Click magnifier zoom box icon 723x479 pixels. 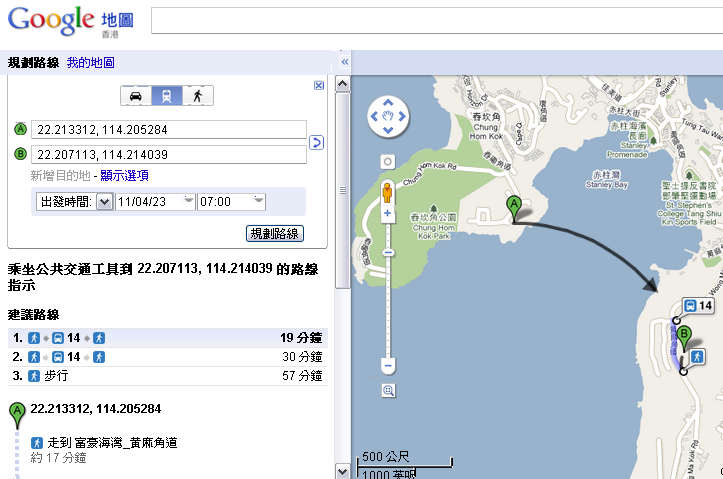(x=388, y=391)
